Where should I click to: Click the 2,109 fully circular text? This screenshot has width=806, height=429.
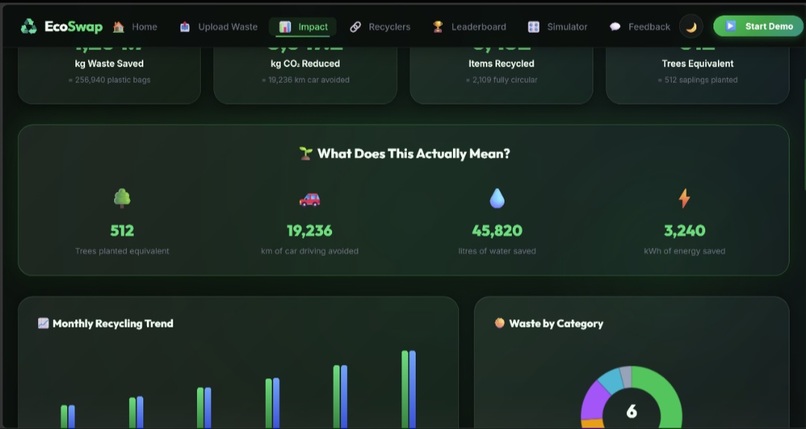(502, 80)
